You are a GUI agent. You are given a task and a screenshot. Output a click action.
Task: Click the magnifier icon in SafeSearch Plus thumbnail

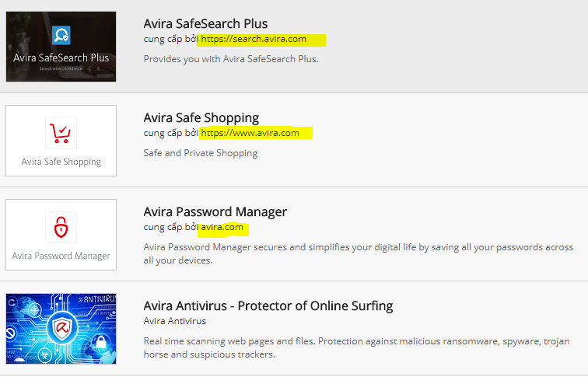click(x=61, y=35)
